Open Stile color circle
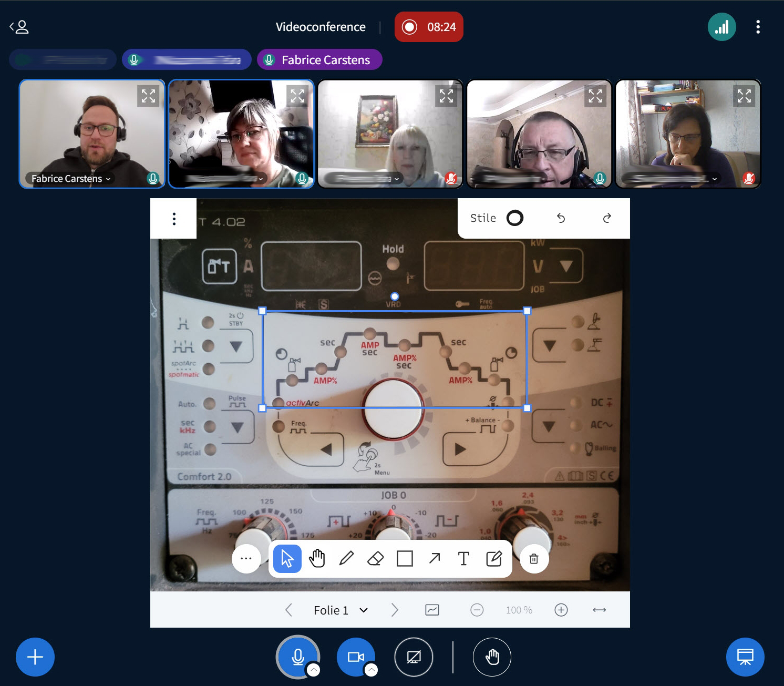Image resolution: width=784 pixels, height=686 pixels. point(514,218)
